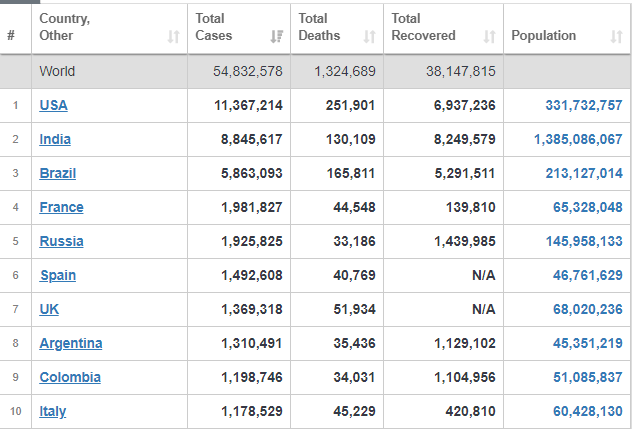
Task: Open the France country link
Action: 61,207
